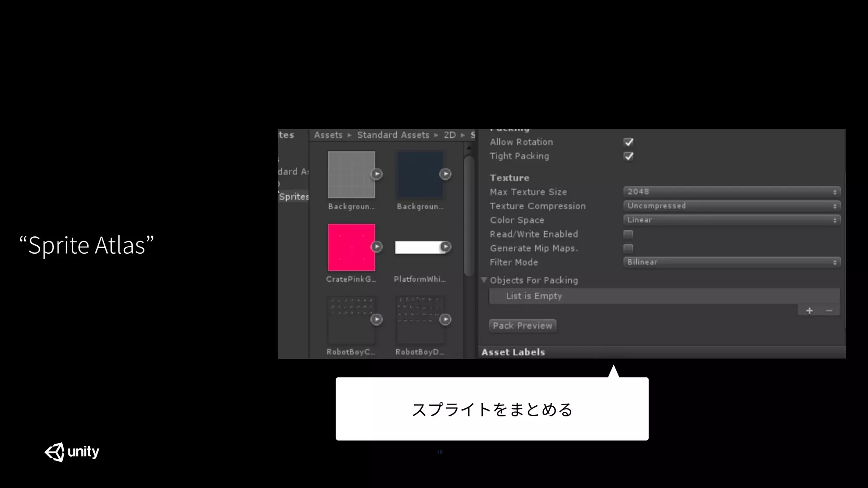Select the CratePinkG pink sprite thumbnail
The width and height of the screenshot is (868, 488).
pos(351,247)
